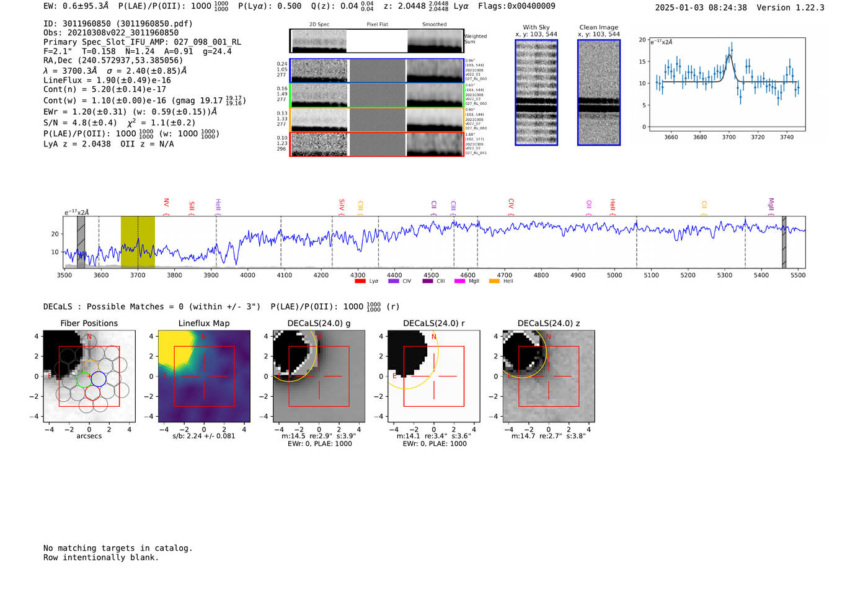This screenshot has height=591, width=868.
Task: Select the DECaLS z-band cutout image
Action: pos(549,376)
